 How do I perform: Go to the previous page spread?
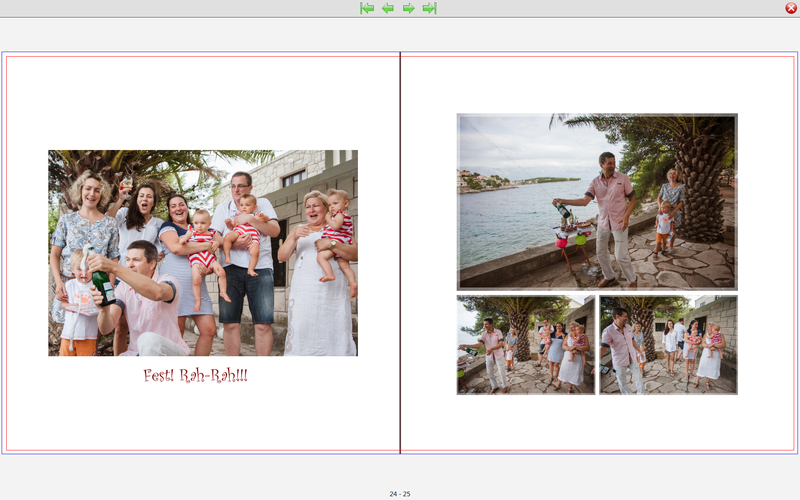pos(388,8)
